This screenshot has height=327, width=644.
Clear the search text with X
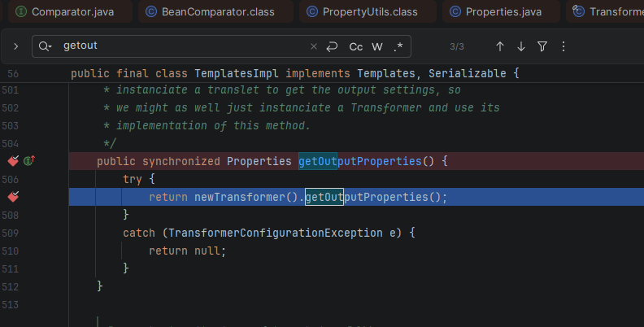[x=314, y=46]
